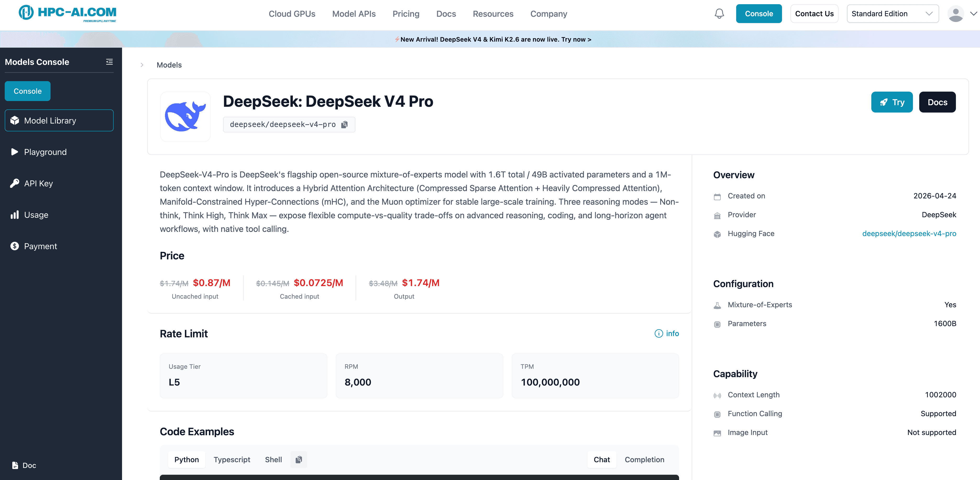Select the Python code tab
This screenshot has width=980, height=480.
click(x=186, y=460)
